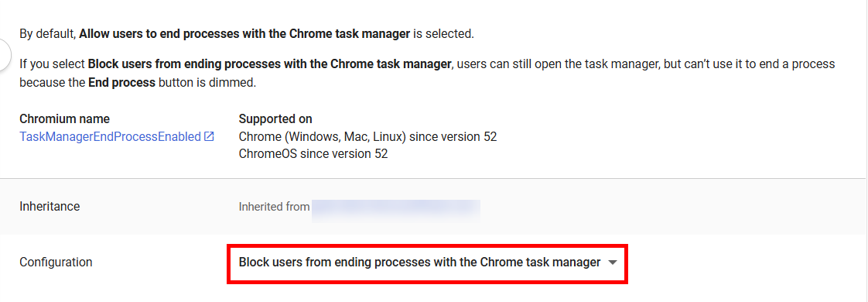
Task: Select the Chromium name heading
Action: (65, 119)
